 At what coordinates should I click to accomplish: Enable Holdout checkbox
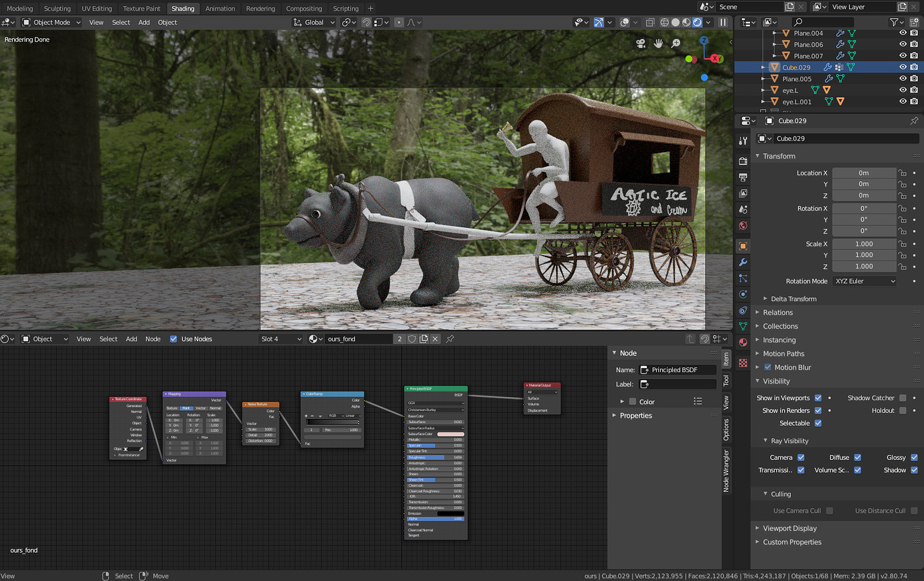click(903, 410)
